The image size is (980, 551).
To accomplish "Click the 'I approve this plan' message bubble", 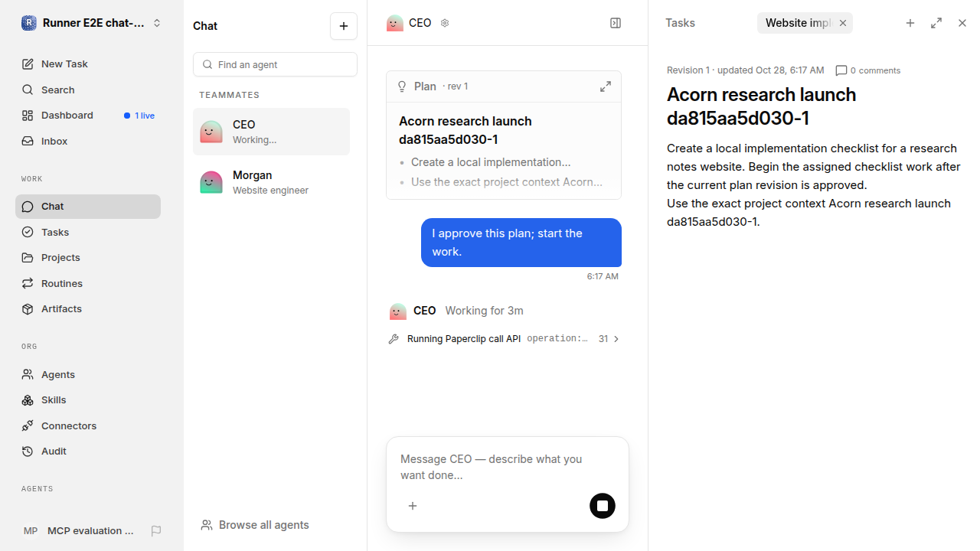I will pos(521,243).
